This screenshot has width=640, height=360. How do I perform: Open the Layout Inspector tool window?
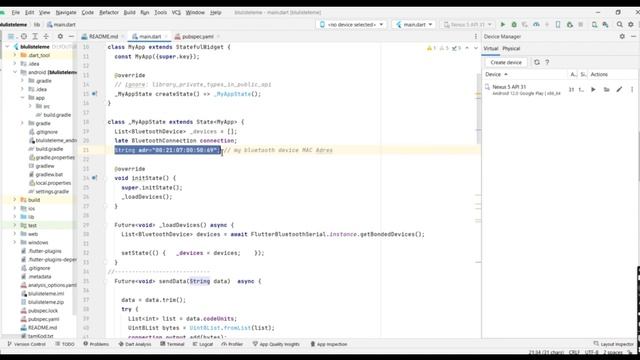pos(613,344)
